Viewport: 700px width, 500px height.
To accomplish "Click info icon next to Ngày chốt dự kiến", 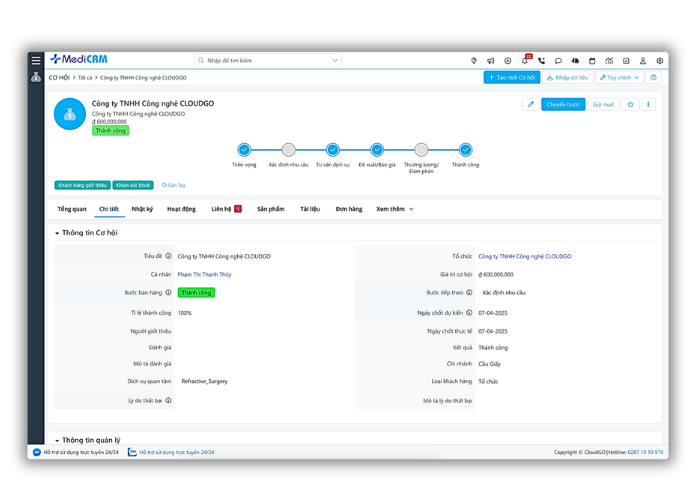I will pyautogui.click(x=469, y=313).
